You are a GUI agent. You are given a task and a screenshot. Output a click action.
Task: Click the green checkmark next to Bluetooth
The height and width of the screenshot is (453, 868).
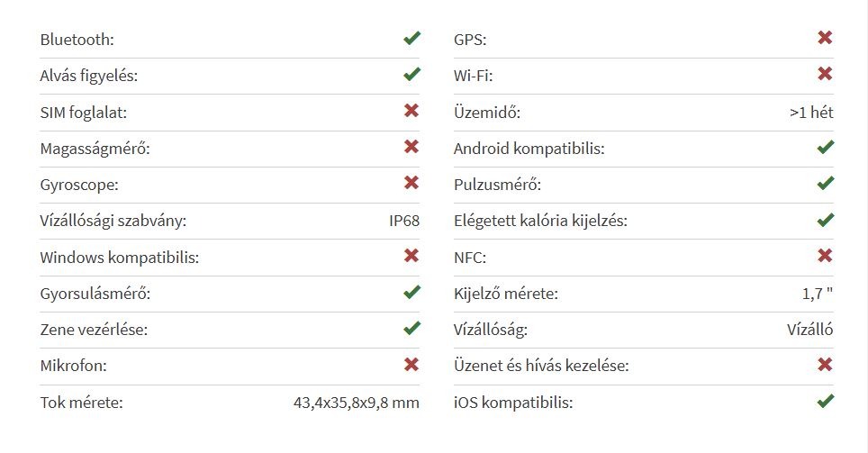click(411, 39)
